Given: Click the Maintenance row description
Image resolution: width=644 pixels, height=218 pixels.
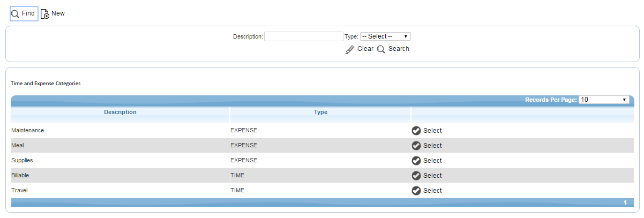Looking at the screenshot, I should tap(27, 130).
